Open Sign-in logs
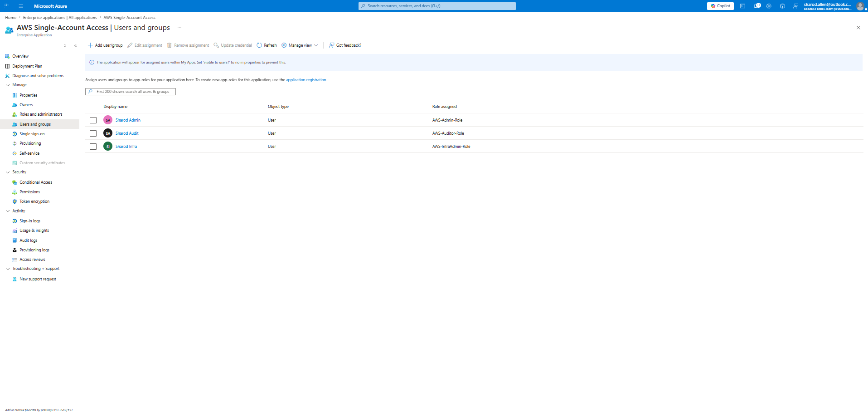 pyautogui.click(x=30, y=221)
